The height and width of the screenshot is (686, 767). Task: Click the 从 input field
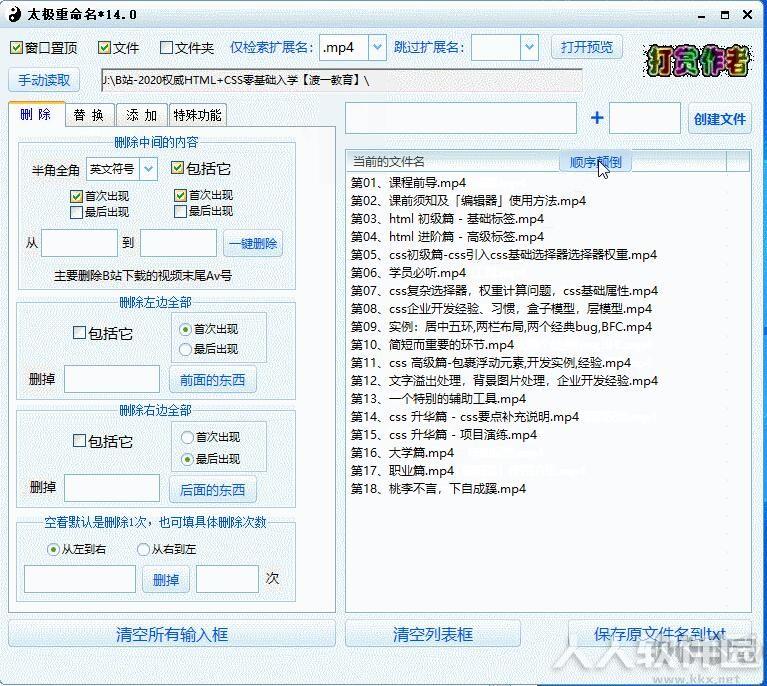click(x=79, y=243)
